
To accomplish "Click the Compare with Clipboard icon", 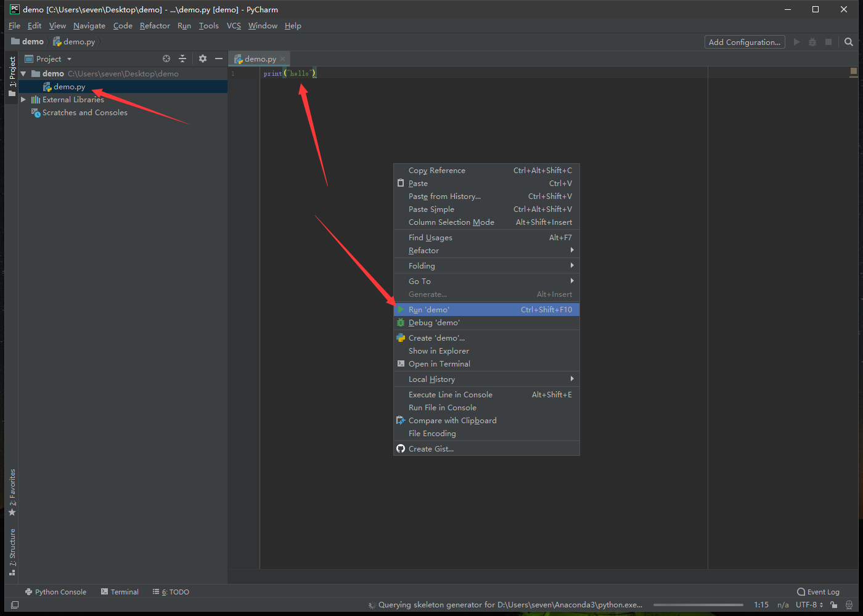I will (401, 421).
